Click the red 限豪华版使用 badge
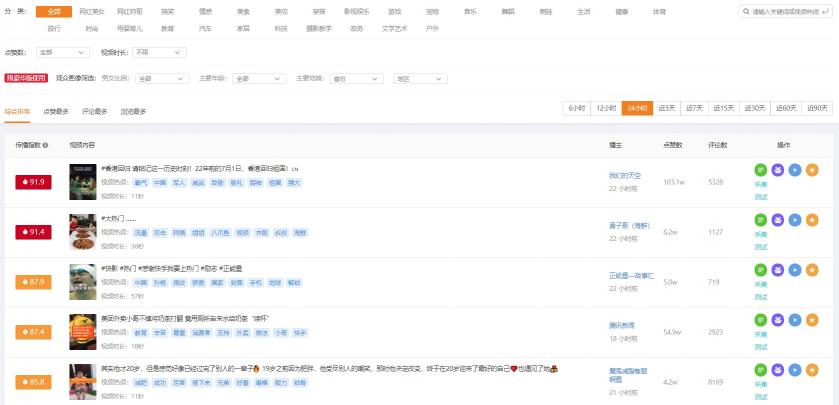839x405 pixels. click(26, 78)
